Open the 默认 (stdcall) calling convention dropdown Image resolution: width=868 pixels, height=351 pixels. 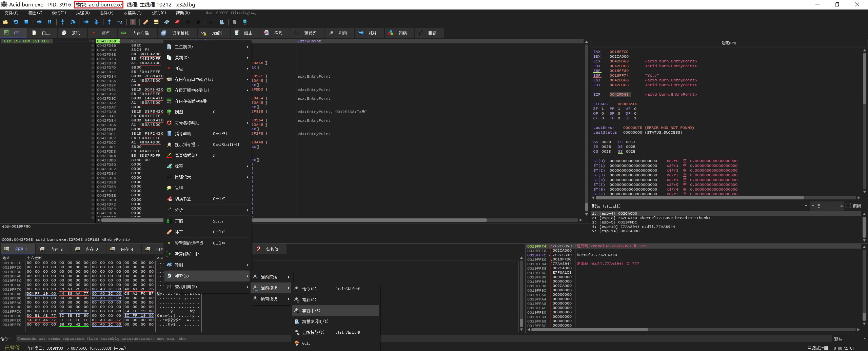click(806, 206)
